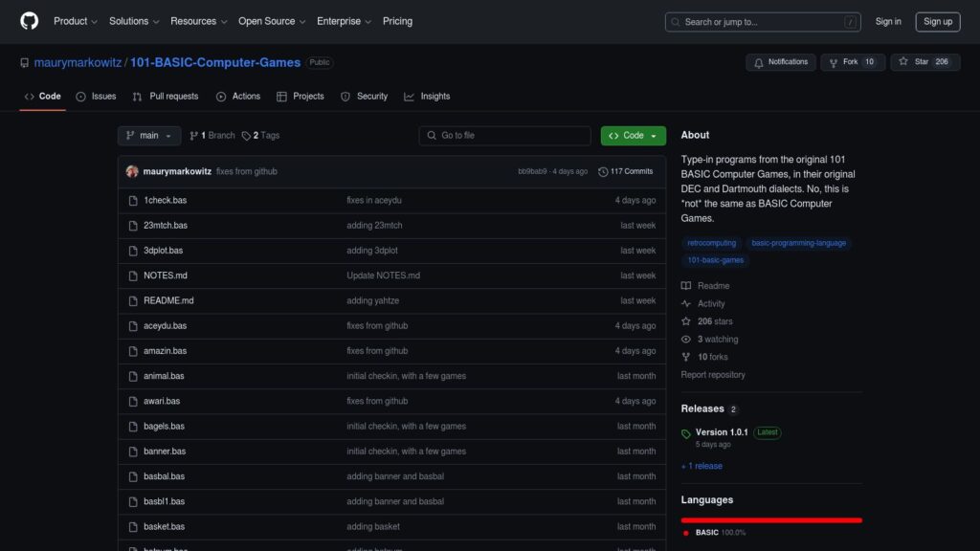
Task: Click the tag icon next to Version 1.0.1
Action: [686, 433]
